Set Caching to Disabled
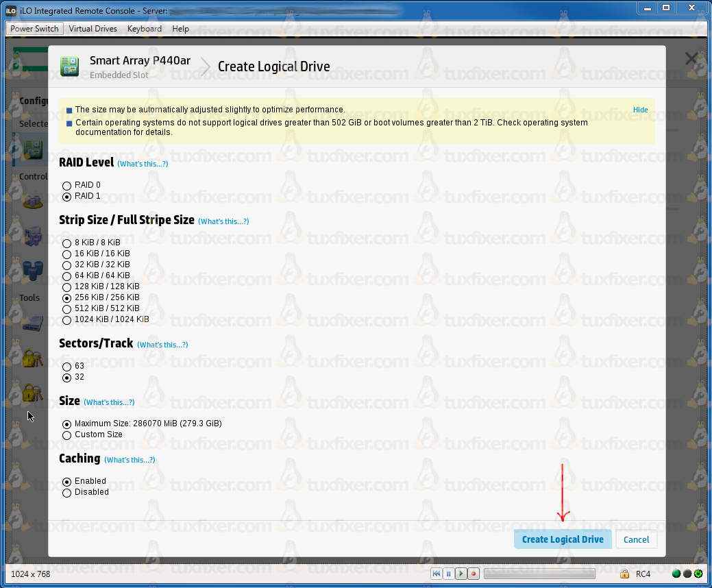 point(66,493)
